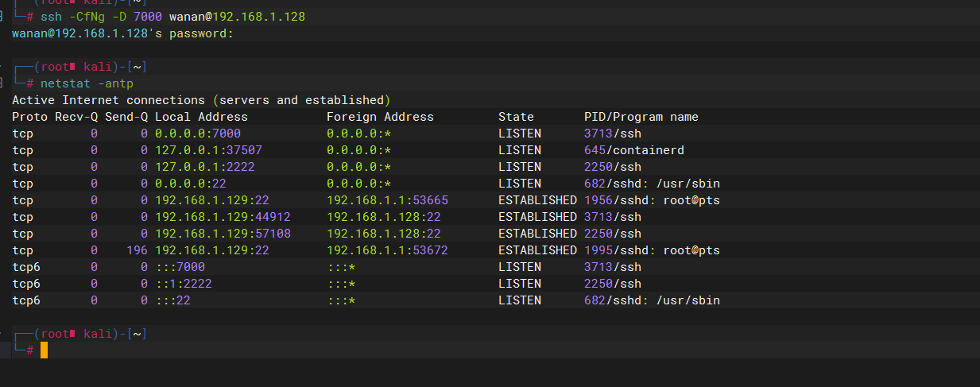Image resolution: width=980 pixels, height=387 pixels.
Task: Click foreign address 192.168.1.1:53665
Action: 387,200
